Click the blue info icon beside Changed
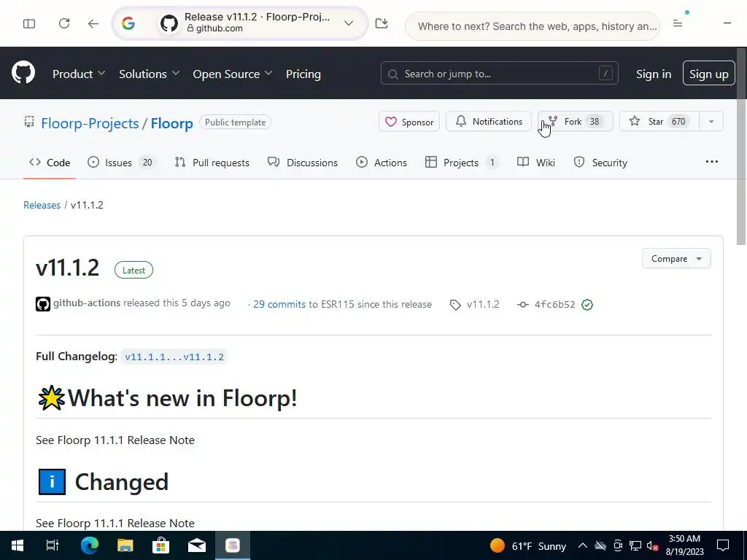 point(52,482)
